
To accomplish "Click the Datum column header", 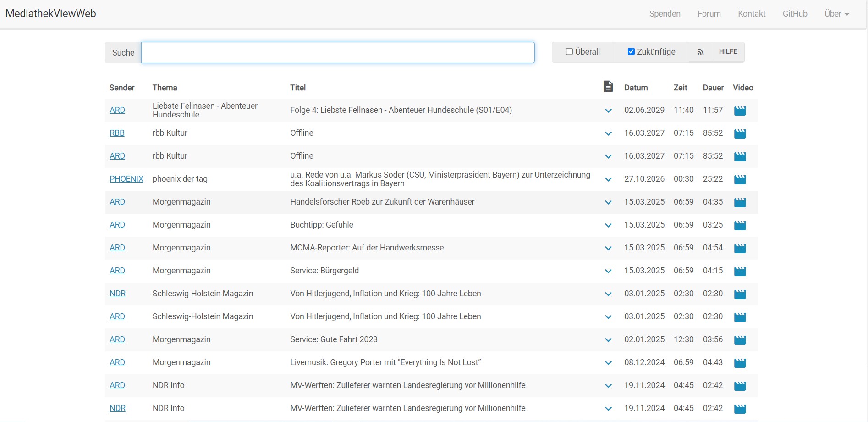I will pos(636,88).
